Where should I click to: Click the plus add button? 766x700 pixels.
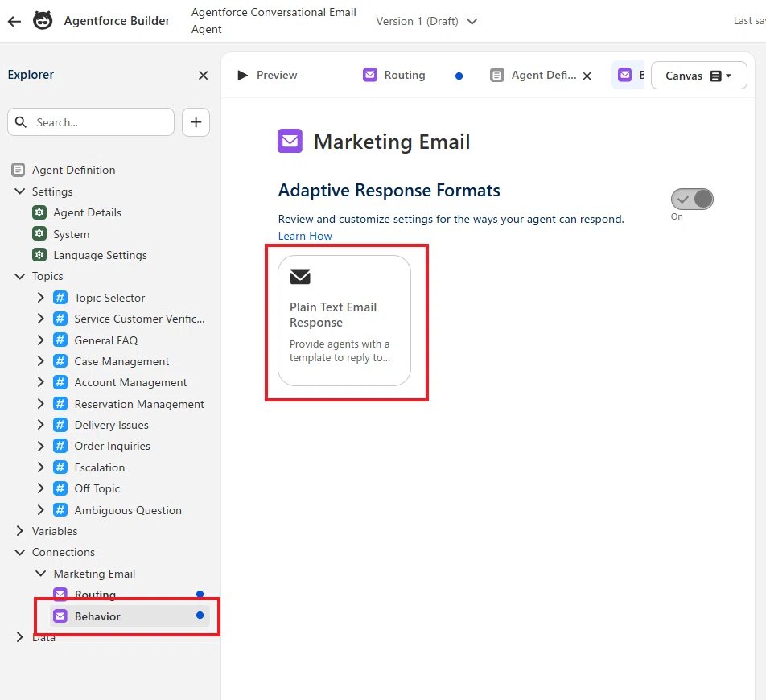coord(196,122)
